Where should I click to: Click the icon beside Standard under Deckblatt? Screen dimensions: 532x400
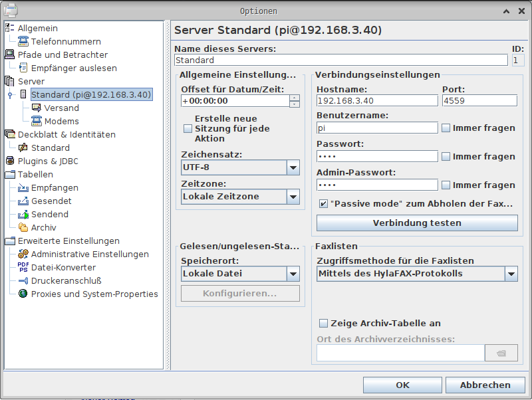23,148
